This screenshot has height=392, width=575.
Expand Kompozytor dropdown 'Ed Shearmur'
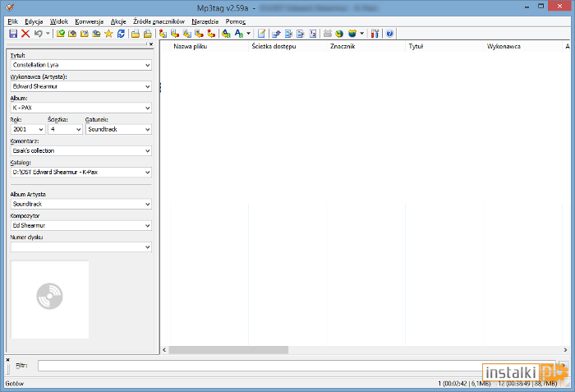click(147, 226)
